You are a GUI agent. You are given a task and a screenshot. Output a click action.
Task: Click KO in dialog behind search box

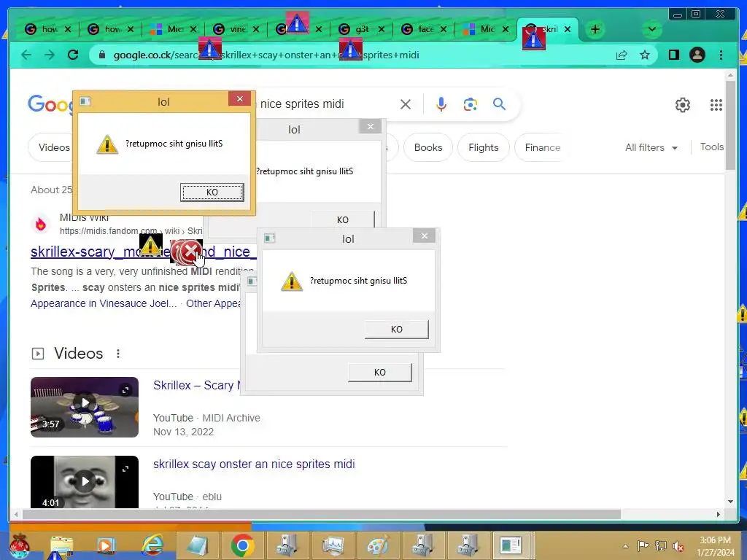point(343,219)
